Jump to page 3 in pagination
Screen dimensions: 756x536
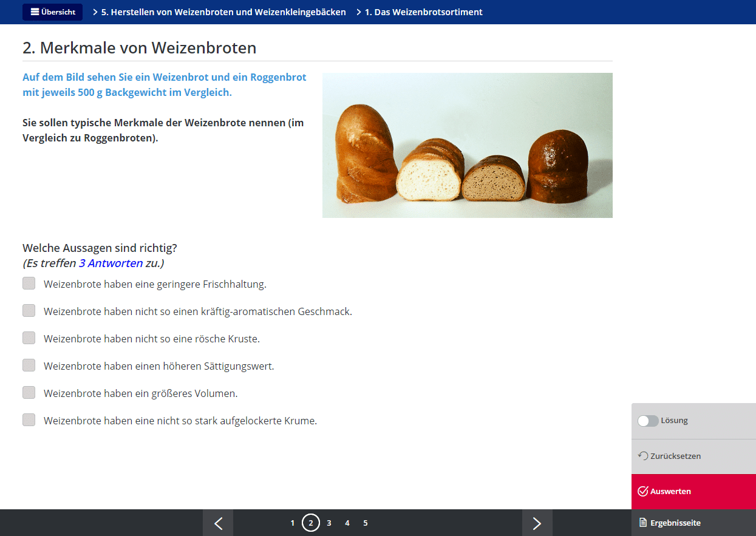tap(329, 523)
